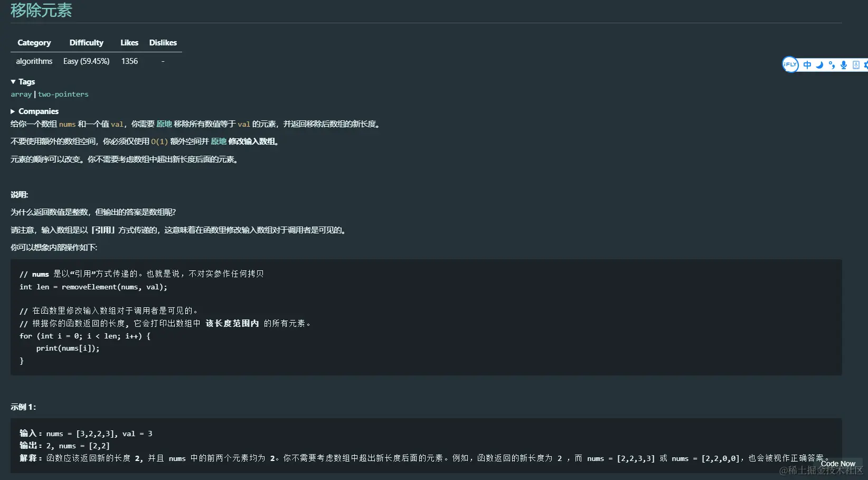Click the iFLY input method logo

pos(790,64)
